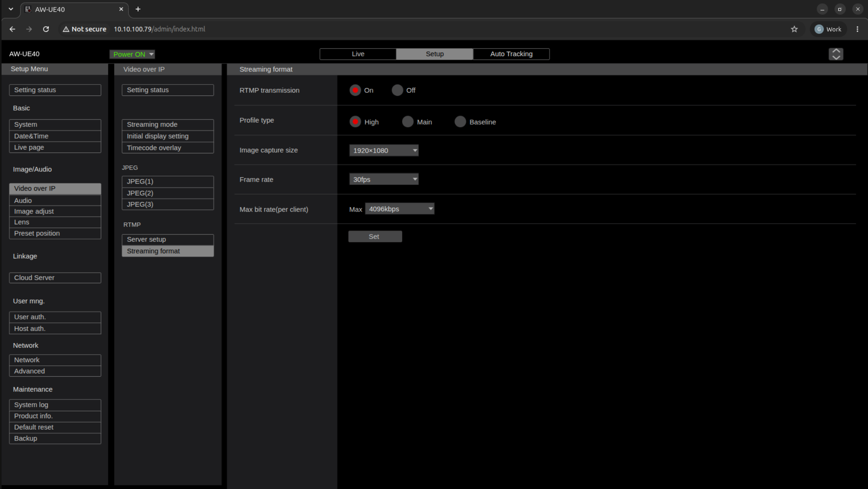Switch to the Auto Tracking tab
868x489 pixels.
511,54
